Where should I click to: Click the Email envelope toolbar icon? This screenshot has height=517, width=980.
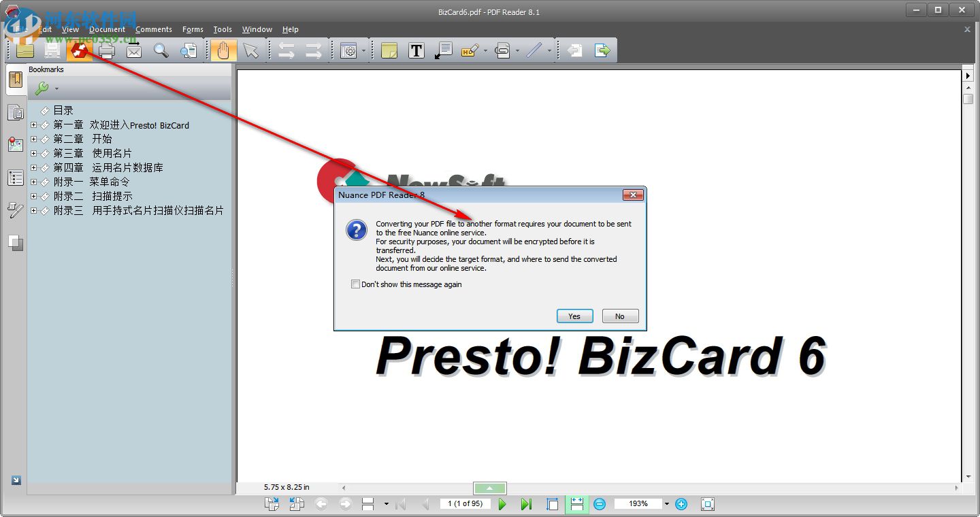(x=134, y=50)
